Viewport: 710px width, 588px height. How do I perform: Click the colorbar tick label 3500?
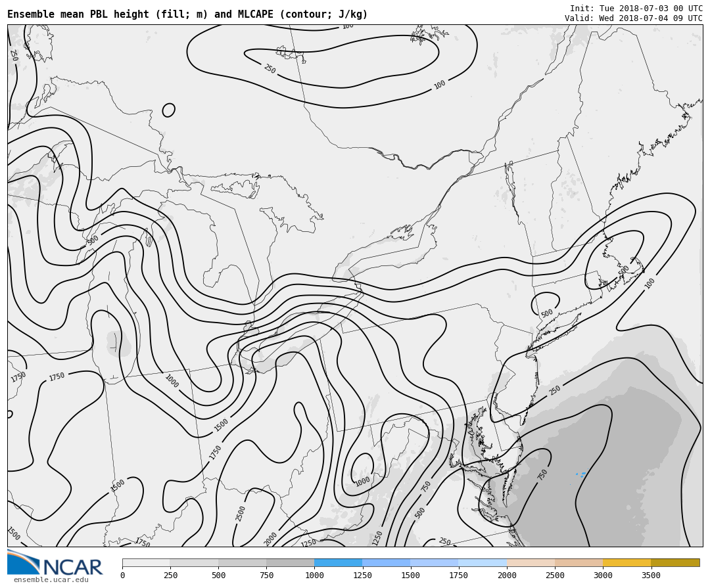tap(651, 576)
